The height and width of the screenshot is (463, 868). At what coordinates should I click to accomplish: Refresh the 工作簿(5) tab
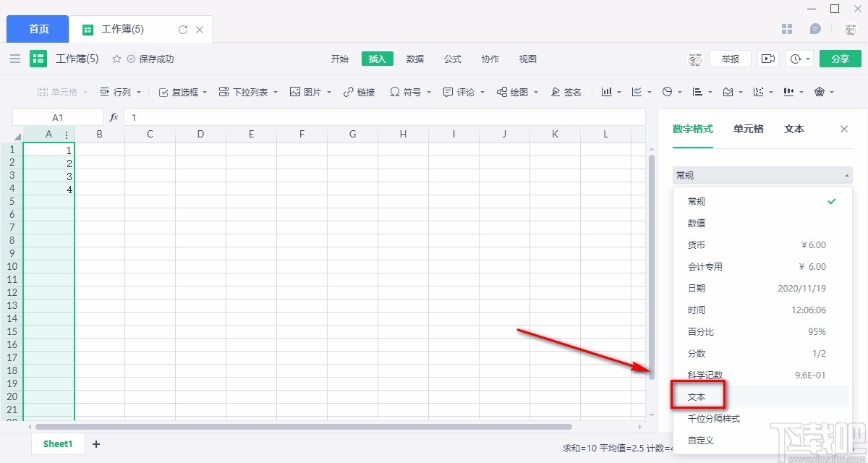[x=183, y=30]
